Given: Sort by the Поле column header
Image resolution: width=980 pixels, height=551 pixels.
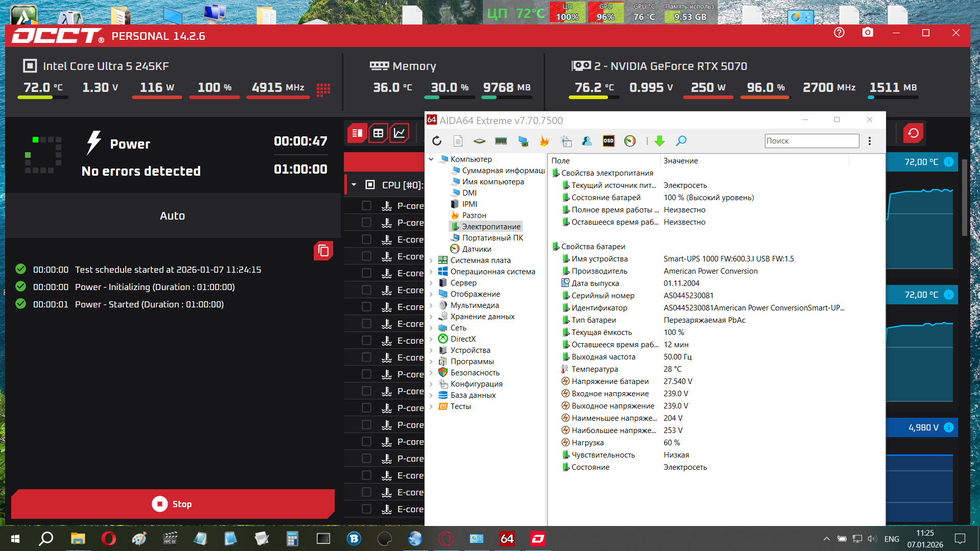Looking at the screenshot, I should click(604, 161).
